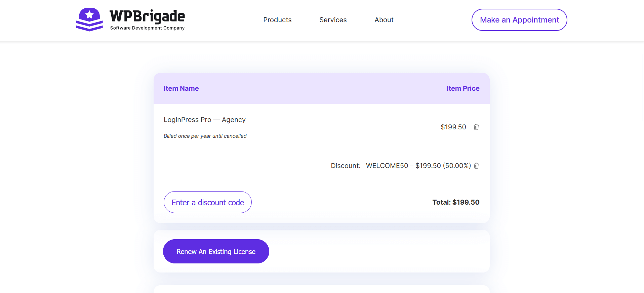The height and width of the screenshot is (293, 644).
Task: Click Renew An Existing License button
Action: click(x=216, y=251)
